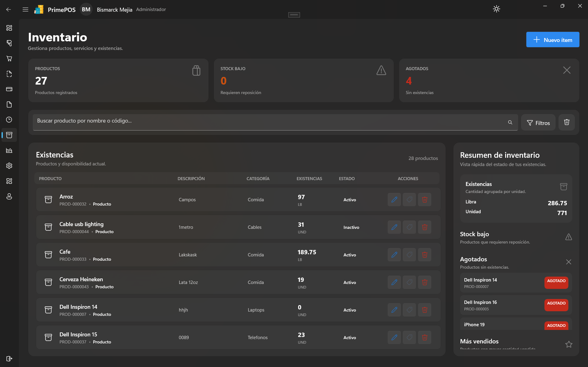This screenshot has height=367, width=588.
Task: Select the inventory box sidebar icon
Action: pyautogui.click(x=9, y=135)
